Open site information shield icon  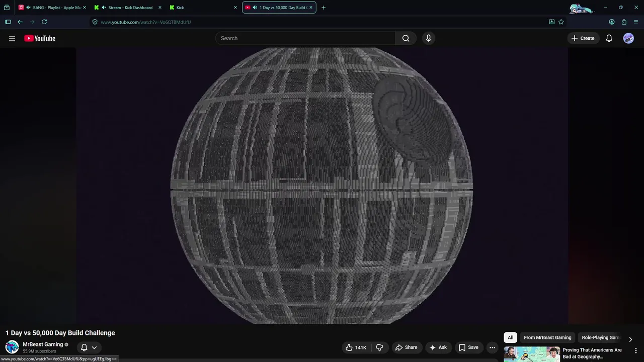(x=95, y=22)
